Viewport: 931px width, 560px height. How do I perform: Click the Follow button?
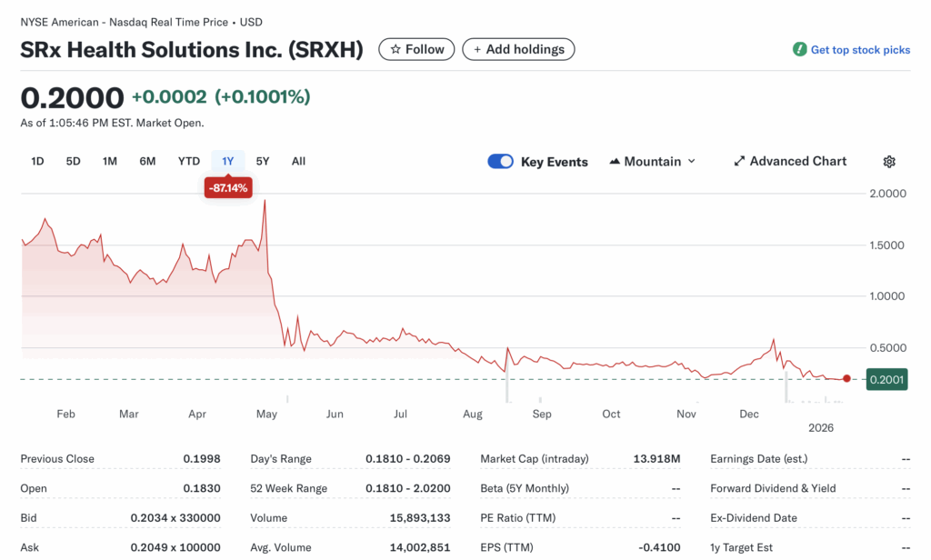point(416,49)
